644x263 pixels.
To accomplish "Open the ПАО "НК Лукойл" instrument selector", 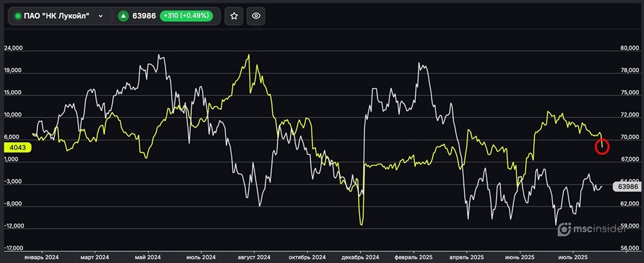I will tap(59, 15).
